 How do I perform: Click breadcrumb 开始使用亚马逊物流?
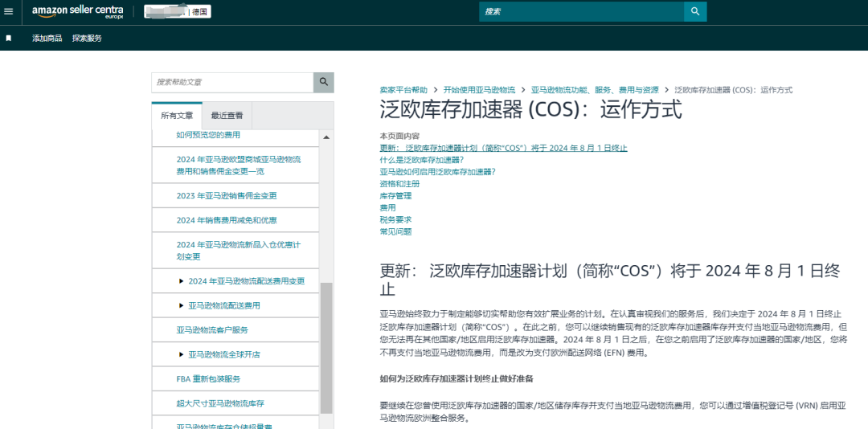coord(479,89)
